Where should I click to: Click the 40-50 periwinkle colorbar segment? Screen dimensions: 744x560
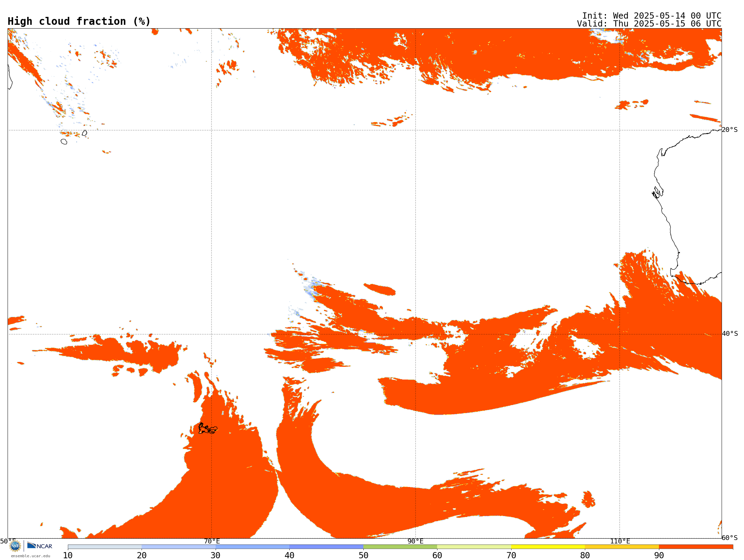click(x=326, y=547)
